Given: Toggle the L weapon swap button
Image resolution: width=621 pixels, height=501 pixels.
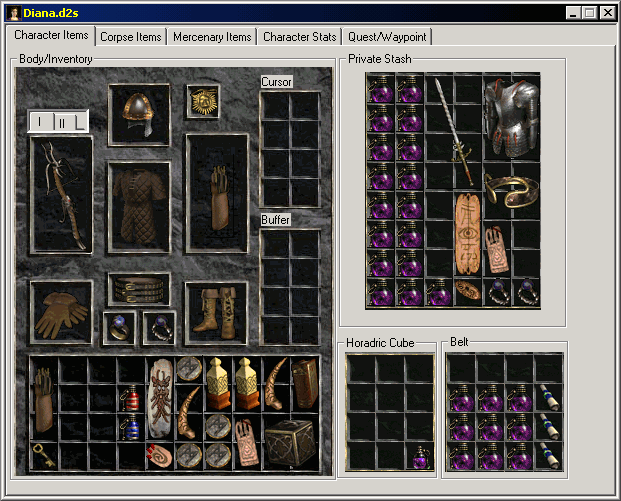Looking at the screenshot, I should point(80,123).
